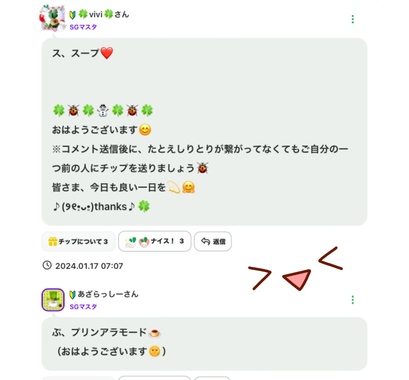Viewport: 409px width, 380px height.
Task: Click the clock icon by the timestamp
Action: [47, 265]
